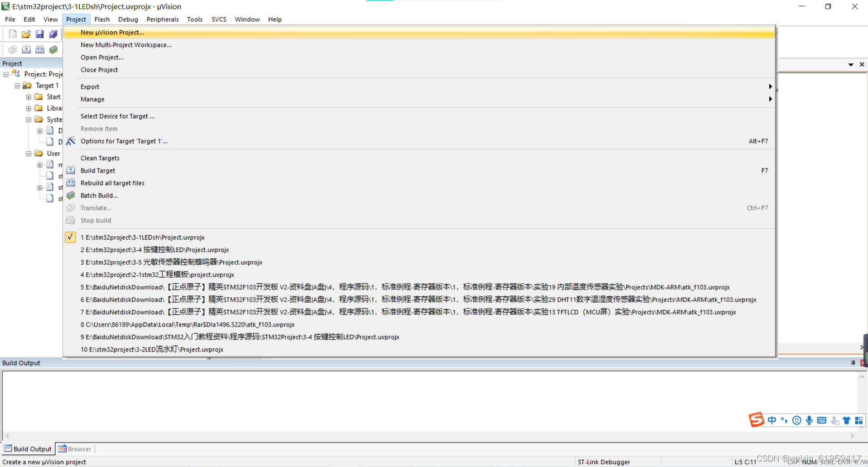The width and height of the screenshot is (868, 467).
Task: Choose New Multi-Project Workspace
Action: tap(419, 45)
